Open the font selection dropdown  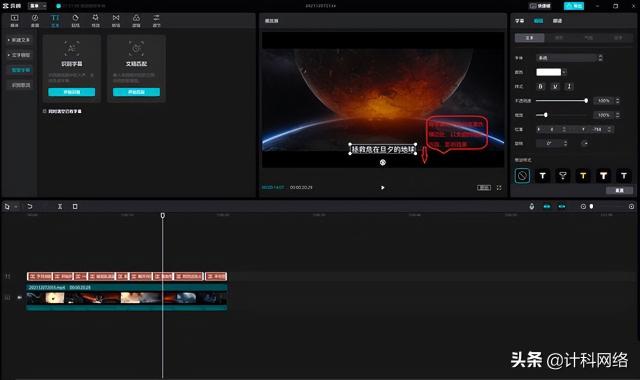click(569, 58)
